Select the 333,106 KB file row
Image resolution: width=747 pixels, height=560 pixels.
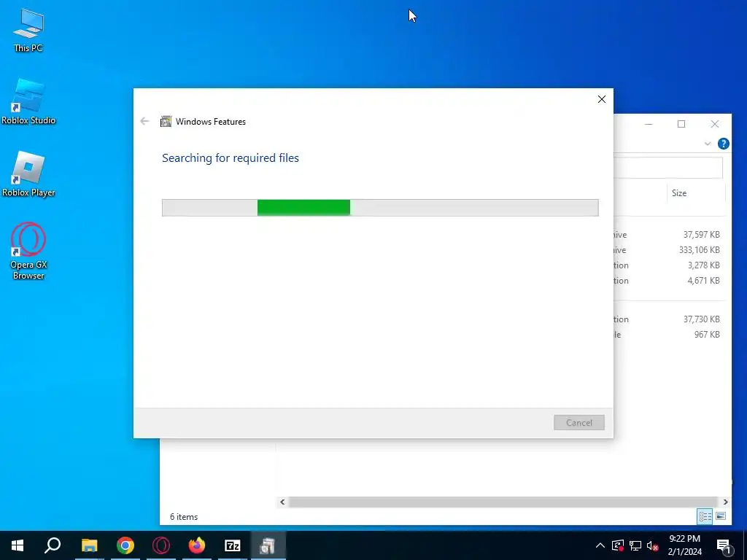coord(669,250)
